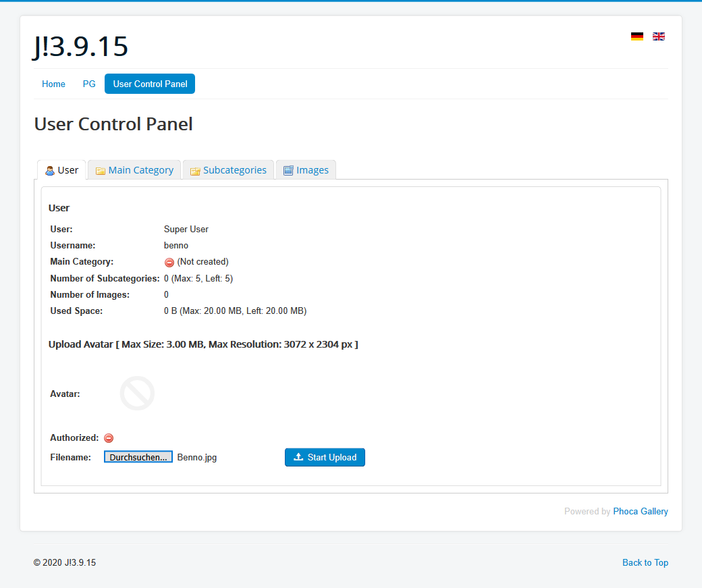This screenshot has width=702, height=588.
Task: Switch site language to English flag
Action: point(658,36)
